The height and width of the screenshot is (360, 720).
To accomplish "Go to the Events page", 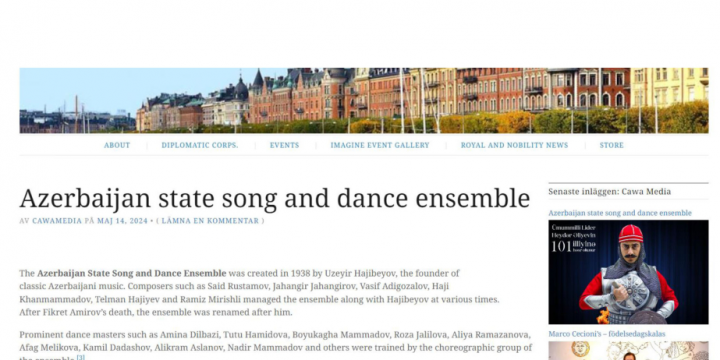I will pos(284,145).
